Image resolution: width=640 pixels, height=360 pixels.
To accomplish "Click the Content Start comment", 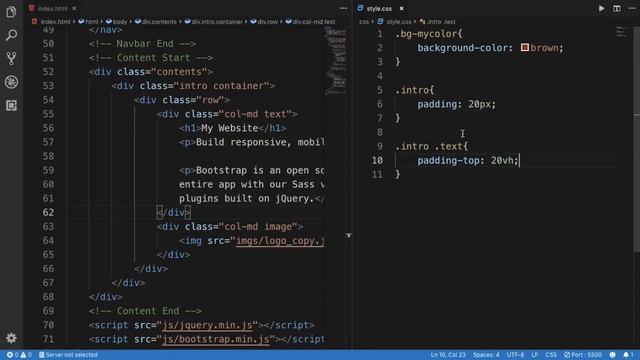I will pos(151,58).
